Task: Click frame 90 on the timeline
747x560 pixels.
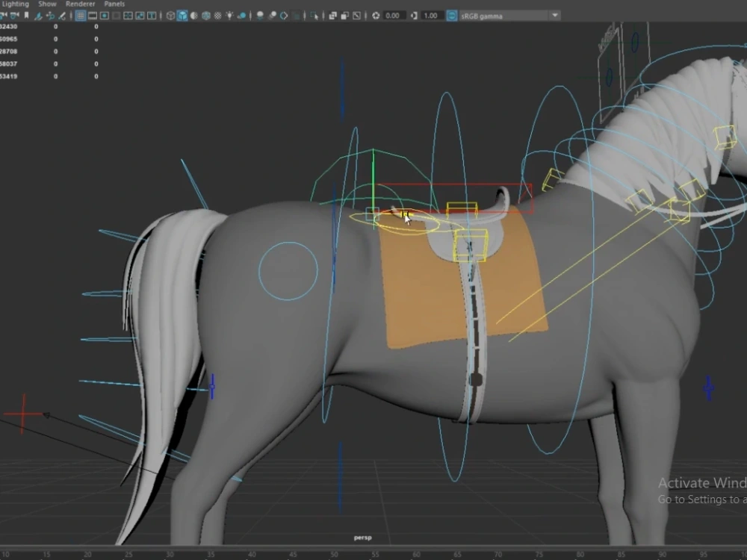Action: (x=662, y=555)
